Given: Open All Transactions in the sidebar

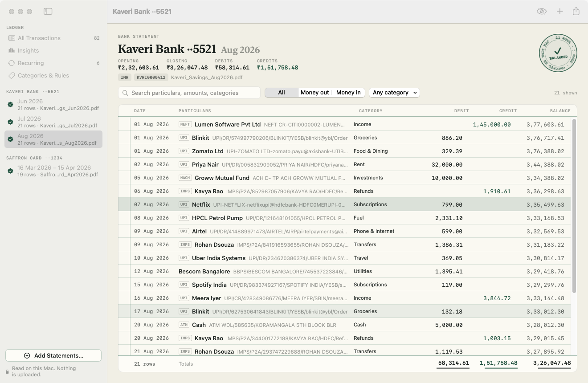Looking at the screenshot, I should (53, 38).
